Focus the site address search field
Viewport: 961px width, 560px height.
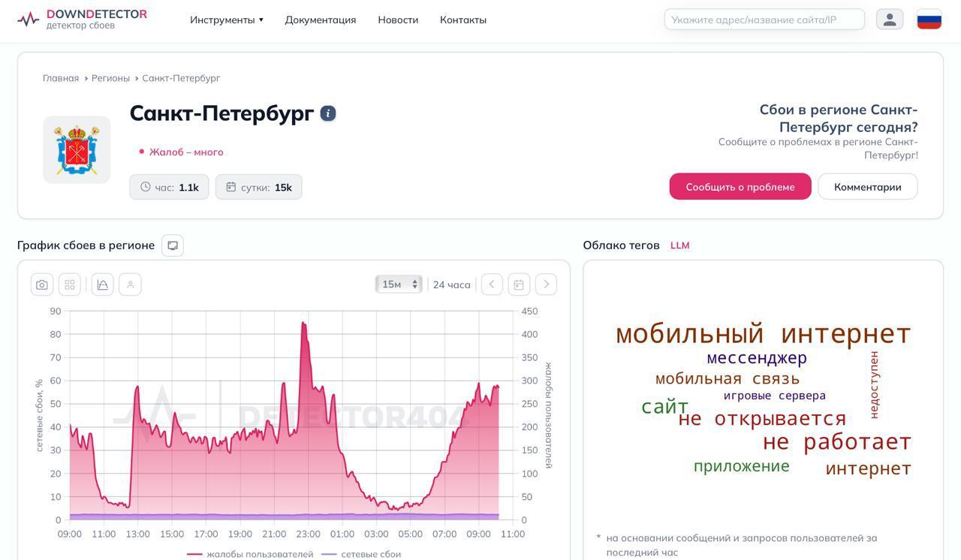pyautogui.click(x=764, y=20)
